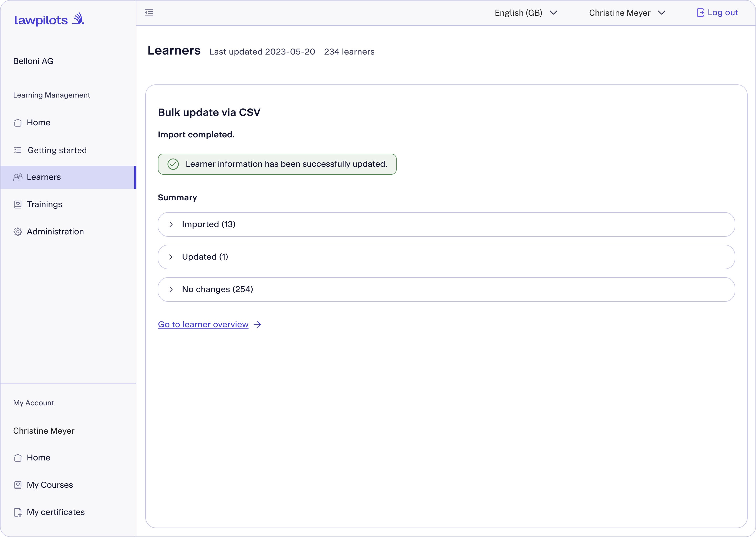Viewport: 756px width, 537px height.
Task: Click the Getting started checklist icon
Action: point(18,150)
